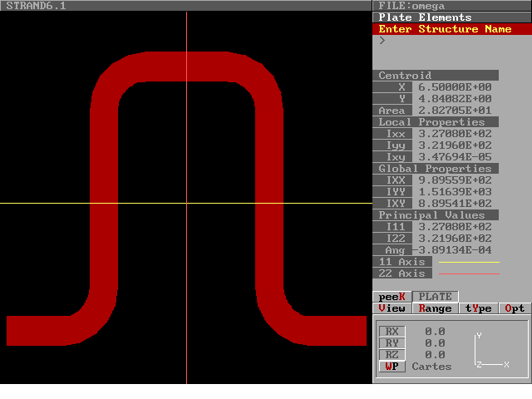Select the Plate Elements header

425,17
